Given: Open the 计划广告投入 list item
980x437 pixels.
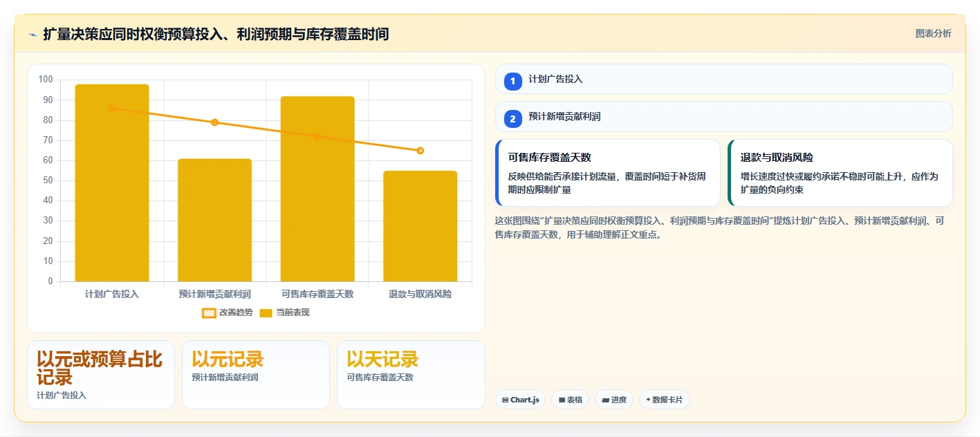Looking at the screenshot, I should coord(723,79).
